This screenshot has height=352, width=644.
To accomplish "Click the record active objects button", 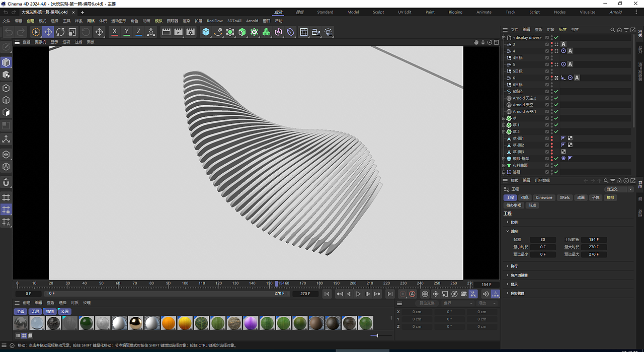I will click(x=403, y=294).
